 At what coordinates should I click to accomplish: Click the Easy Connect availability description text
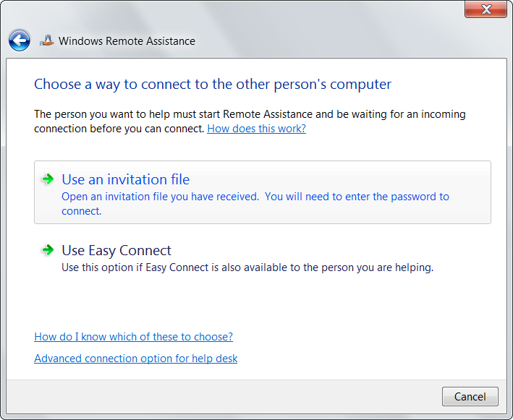(x=247, y=267)
